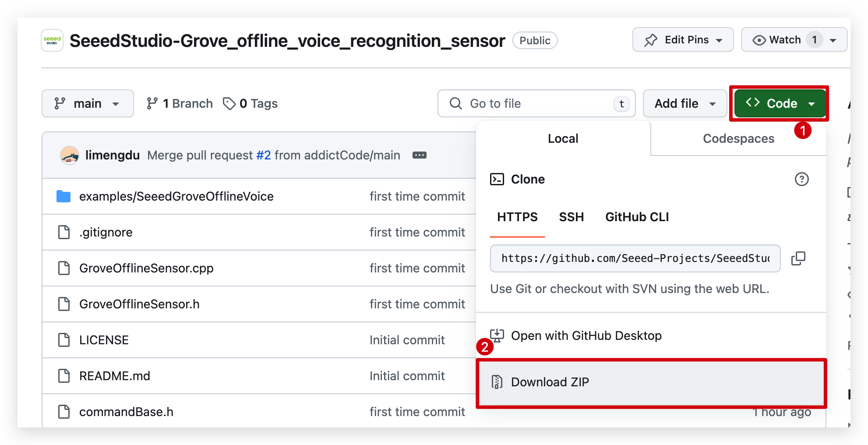
Task: Open GroveOfflineSensor.h file
Action: (139, 304)
